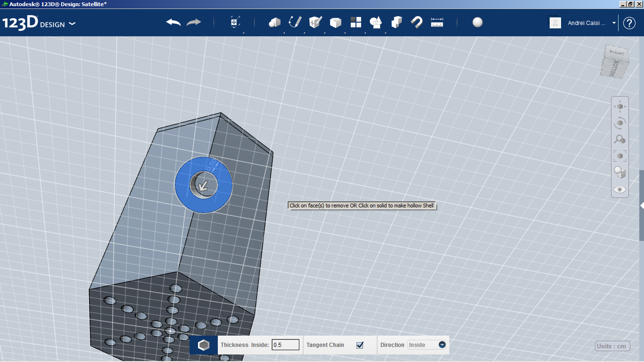This screenshot has width=644, height=362.
Task: Click the view cube
Action: pyautogui.click(x=615, y=61)
